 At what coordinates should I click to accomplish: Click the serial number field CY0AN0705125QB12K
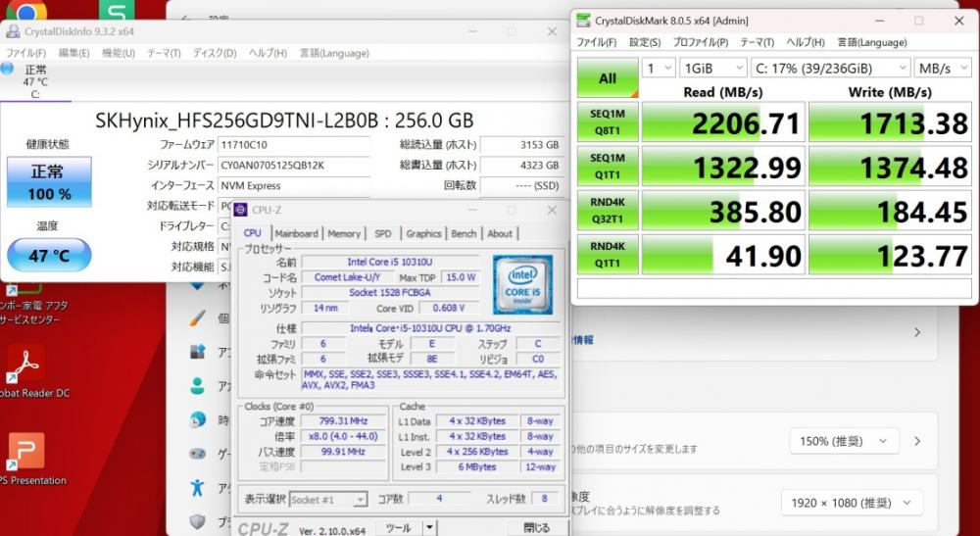(294, 166)
